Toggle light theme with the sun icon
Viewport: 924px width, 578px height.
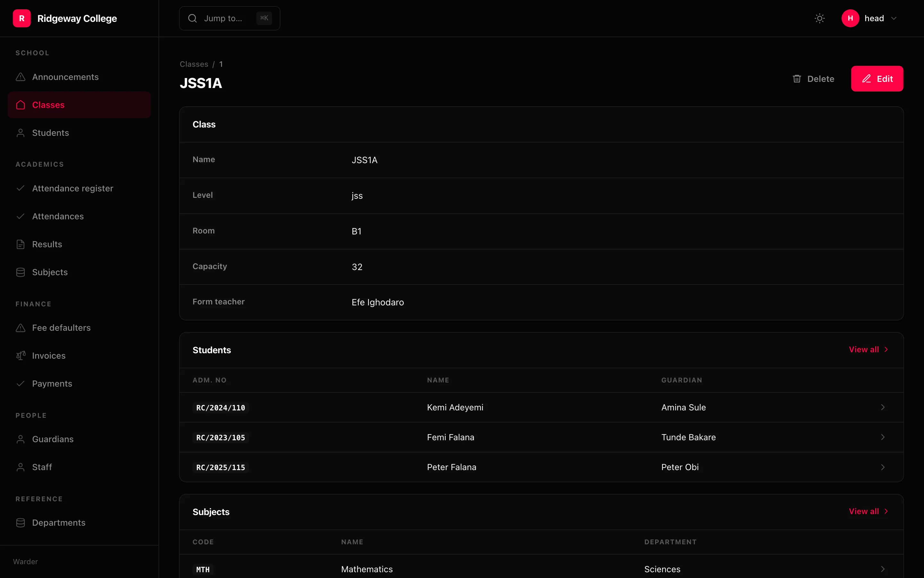click(819, 18)
